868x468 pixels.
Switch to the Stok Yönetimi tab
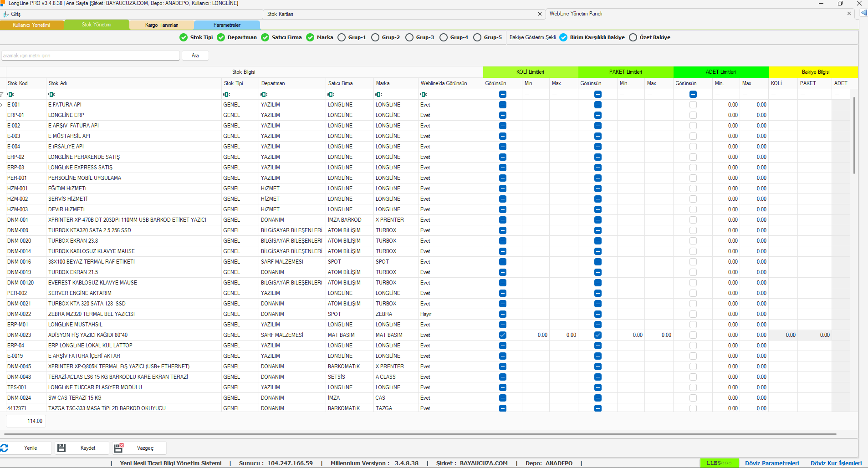click(97, 25)
